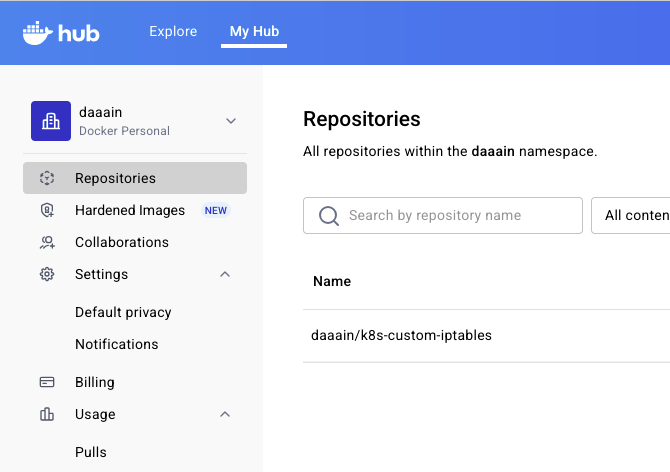Click the Collaborations people icon
This screenshot has height=472, width=670.
click(47, 242)
